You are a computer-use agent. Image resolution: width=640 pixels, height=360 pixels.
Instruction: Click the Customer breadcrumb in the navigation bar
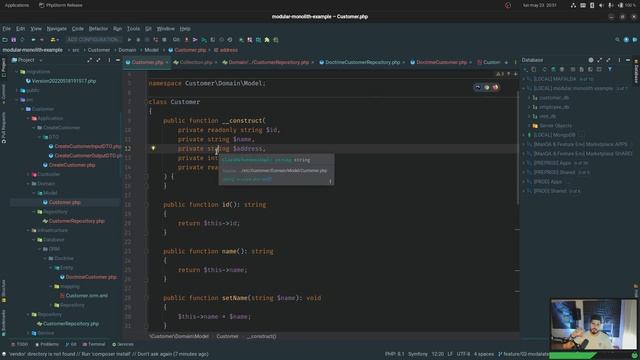point(99,50)
